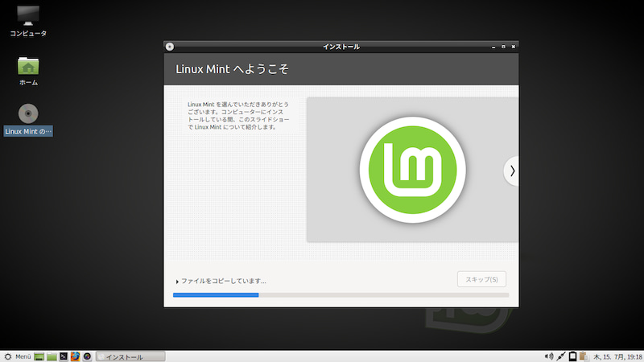Open the コンピュータ desktop icon
Viewport: 644px width, 362px height.
pyautogui.click(x=28, y=22)
